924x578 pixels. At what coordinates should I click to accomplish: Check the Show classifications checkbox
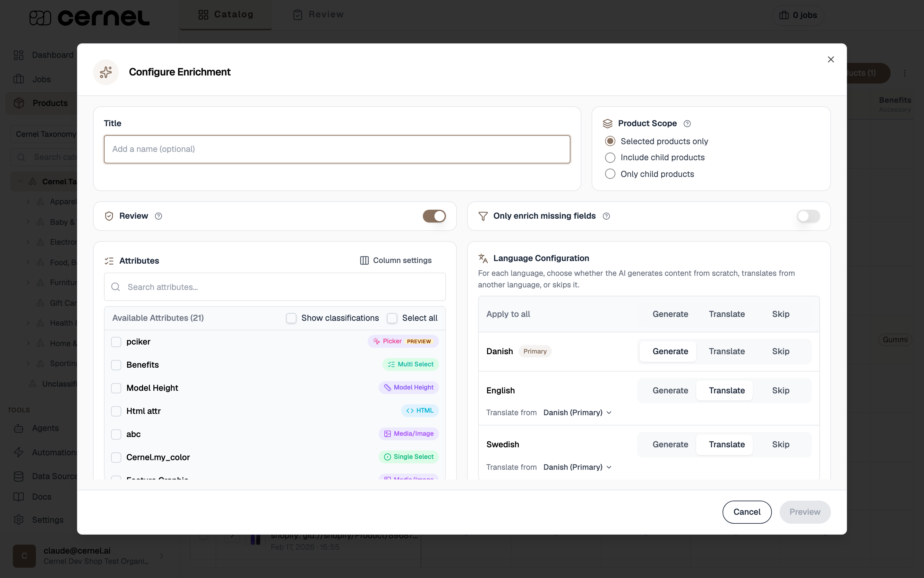tap(291, 318)
